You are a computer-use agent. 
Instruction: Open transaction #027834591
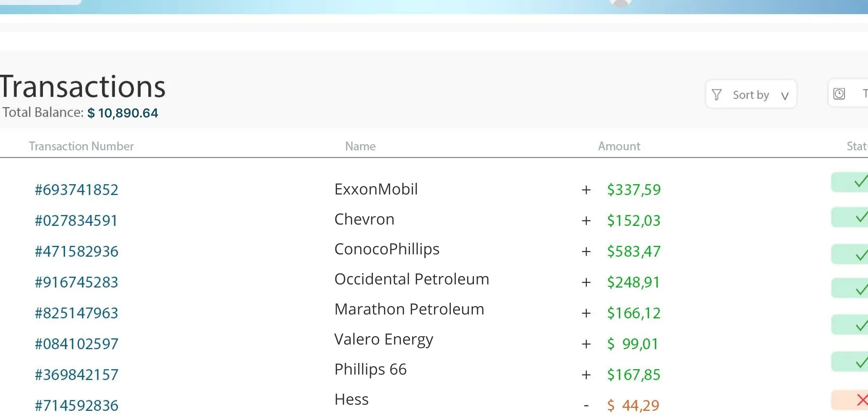point(76,221)
